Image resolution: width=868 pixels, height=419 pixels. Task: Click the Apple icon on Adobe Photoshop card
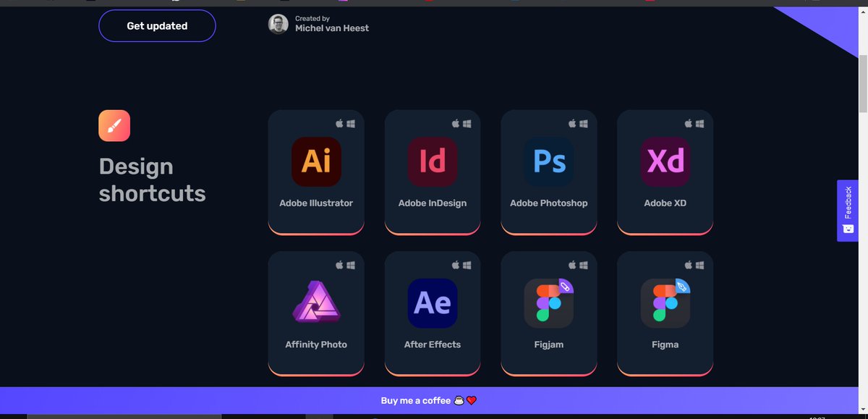tap(572, 124)
